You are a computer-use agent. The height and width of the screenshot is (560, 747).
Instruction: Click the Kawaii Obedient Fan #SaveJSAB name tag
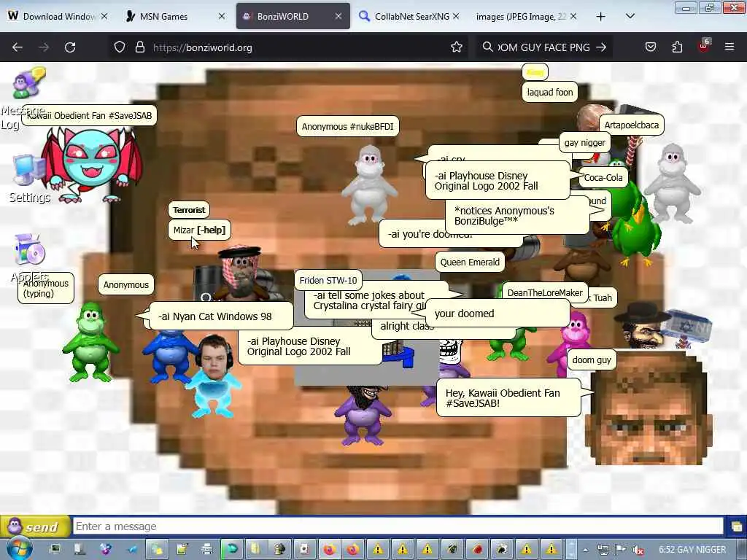90,116
